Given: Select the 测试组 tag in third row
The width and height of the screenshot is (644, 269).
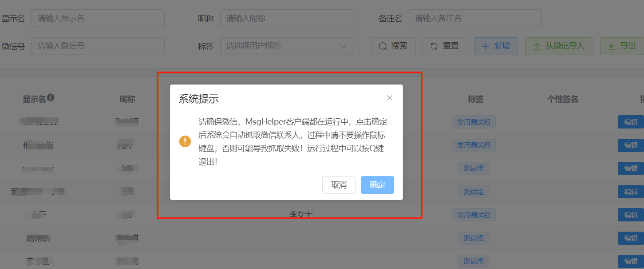Looking at the screenshot, I should [474, 168].
